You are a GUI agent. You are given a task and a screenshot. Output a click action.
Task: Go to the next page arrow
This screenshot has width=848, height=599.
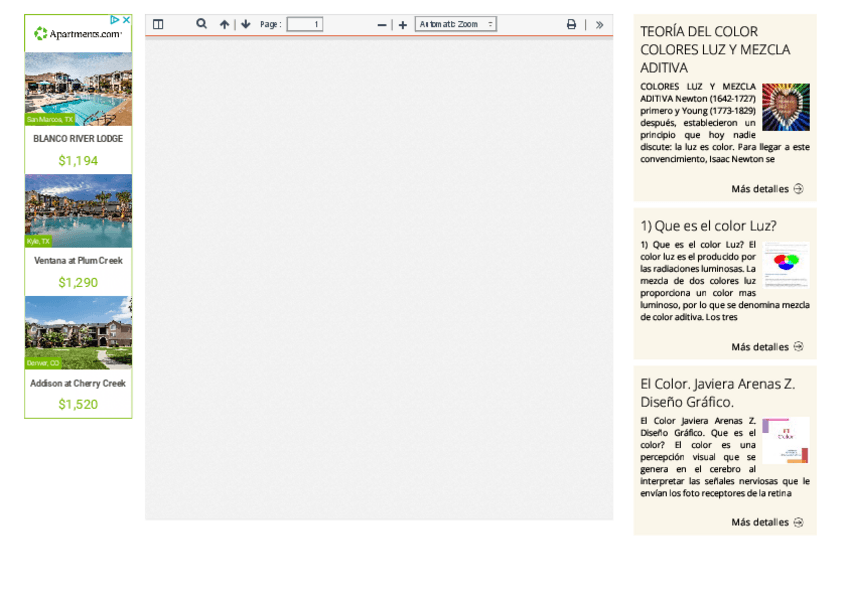pyautogui.click(x=246, y=24)
